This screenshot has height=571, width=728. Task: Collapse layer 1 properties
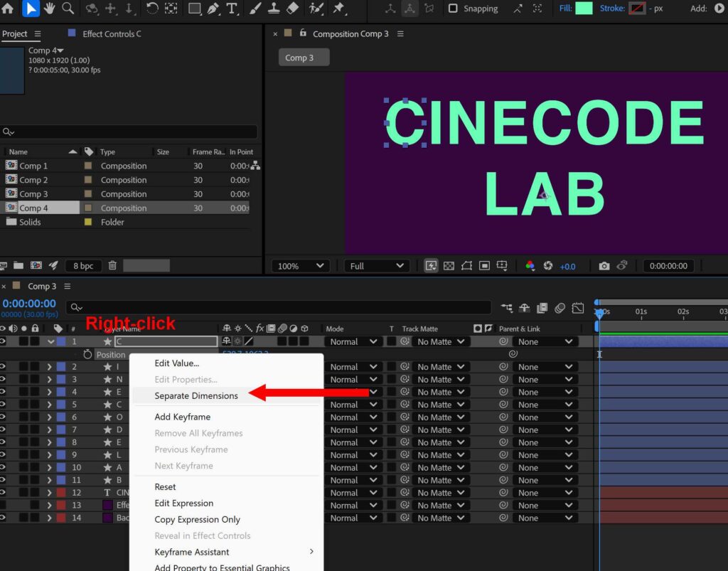pos(50,341)
